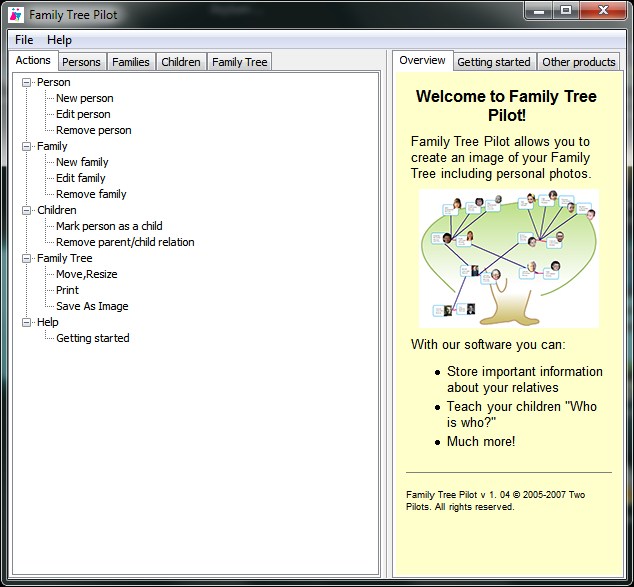This screenshot has height=587, width=634.
Task: Choose Mark person as a child
Action: 109,226
